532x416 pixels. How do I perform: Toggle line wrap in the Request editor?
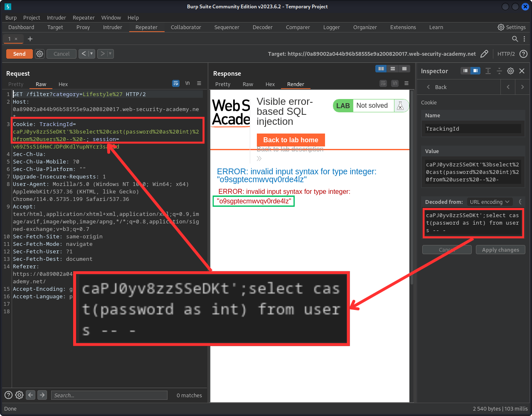click(176, 83)
